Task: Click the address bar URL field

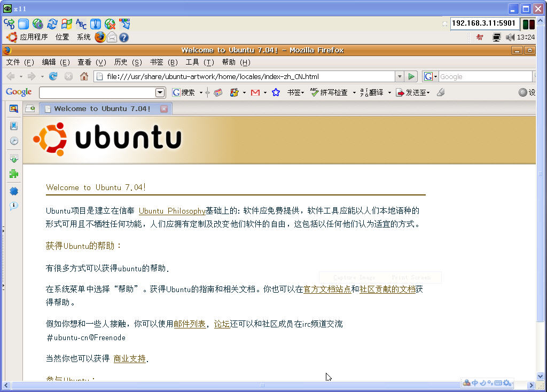Action: 244,76
